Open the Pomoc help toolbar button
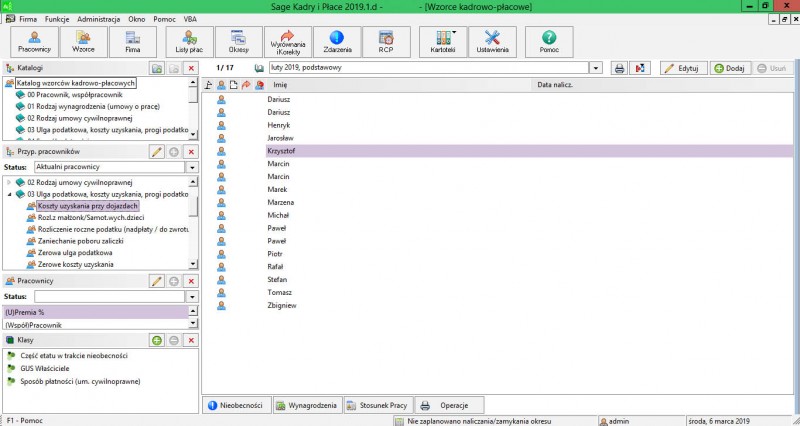800x426 pixels. click(x=549, y=42)
